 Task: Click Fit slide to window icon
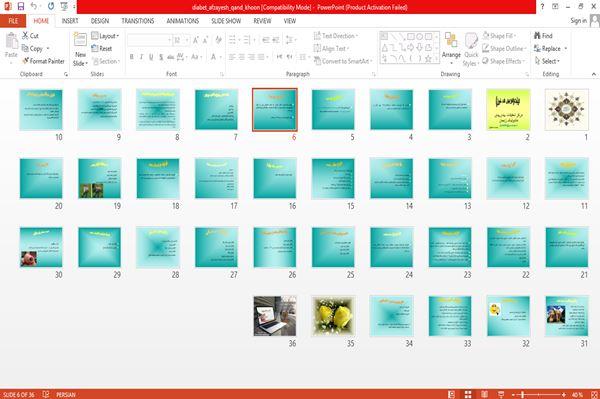click(594, 394)
